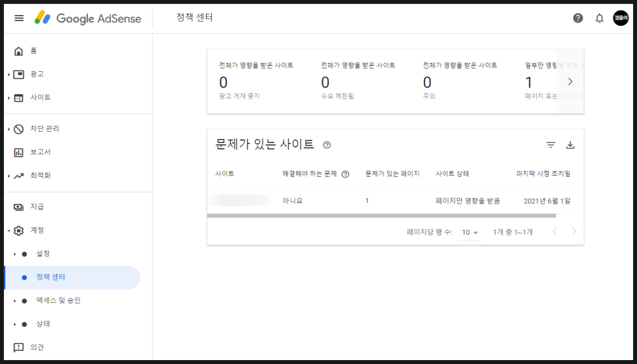This screenshot has height=364, width=637.
Task: Open the rows per page dropdown
Action: [470, 232]
